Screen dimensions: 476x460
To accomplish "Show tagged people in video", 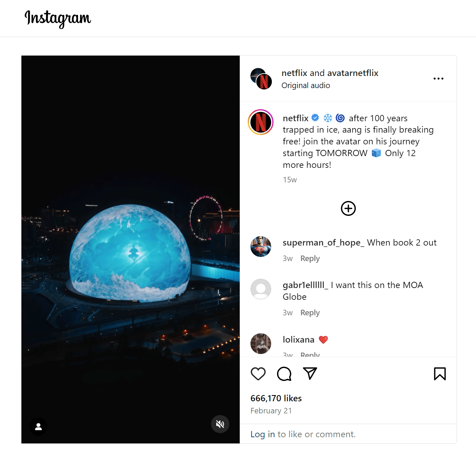I will 38,427.
